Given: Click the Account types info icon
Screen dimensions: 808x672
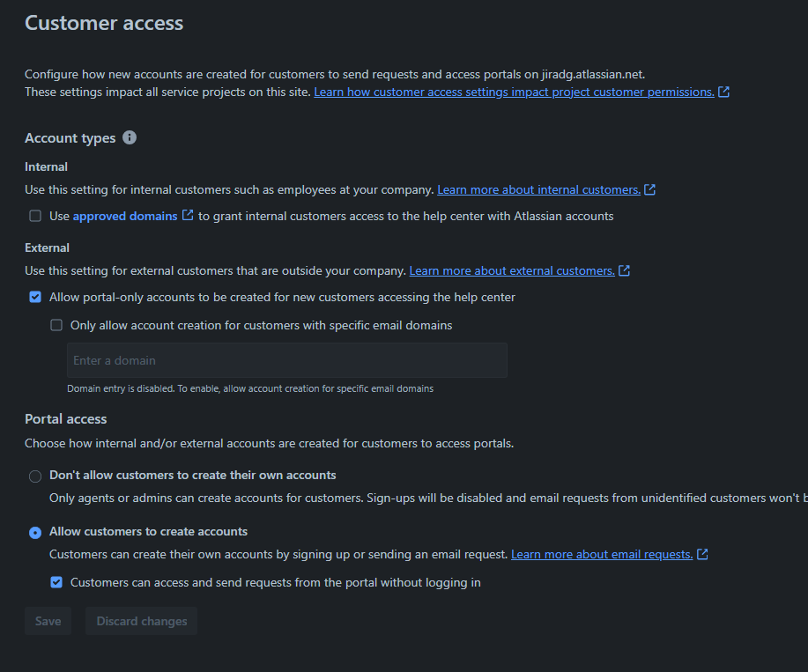Looking at the screenshot, I should point(130,137).
